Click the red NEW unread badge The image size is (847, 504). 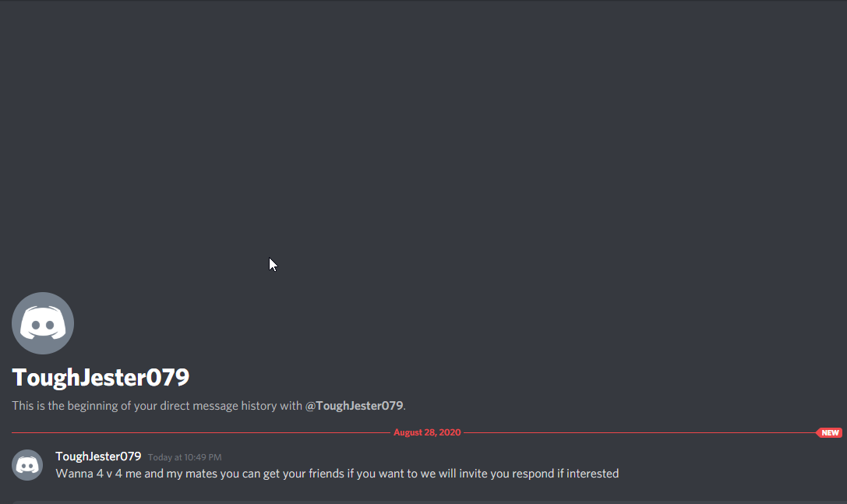coord(829,432)
